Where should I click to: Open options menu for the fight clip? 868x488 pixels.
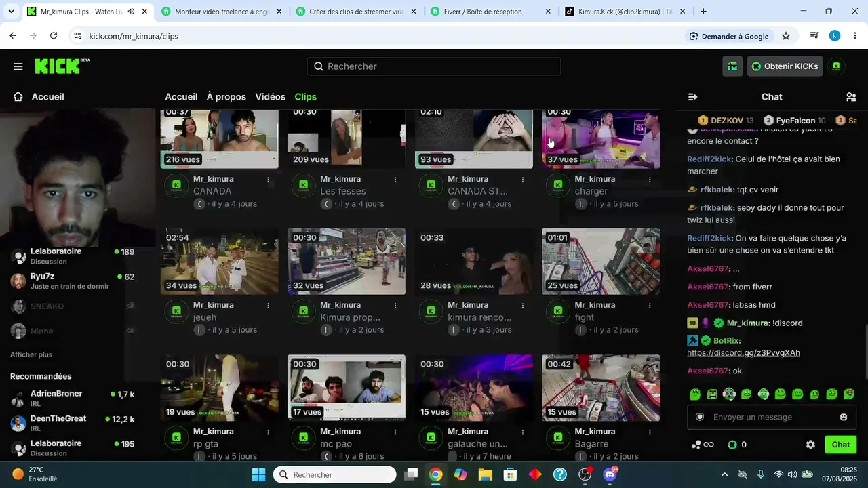tap(650, 306)
